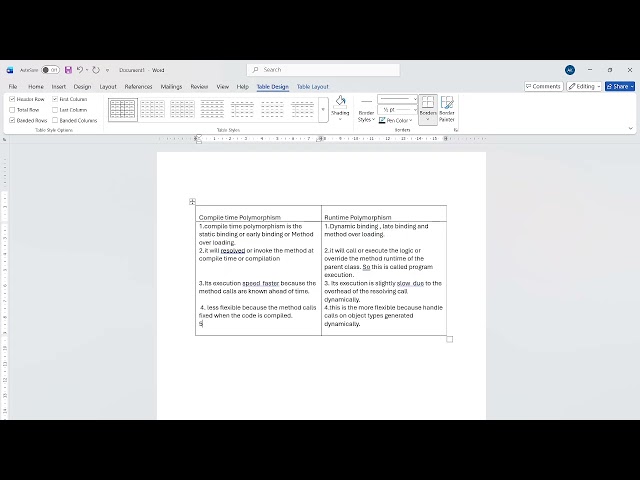The height and width of the screenshot is (480, 640).
Task: Click the Search box in title bar
Action: (323, 70)
